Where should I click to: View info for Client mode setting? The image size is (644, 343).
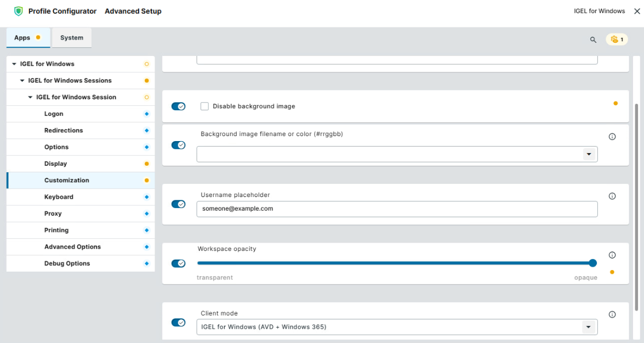(612, 314)
